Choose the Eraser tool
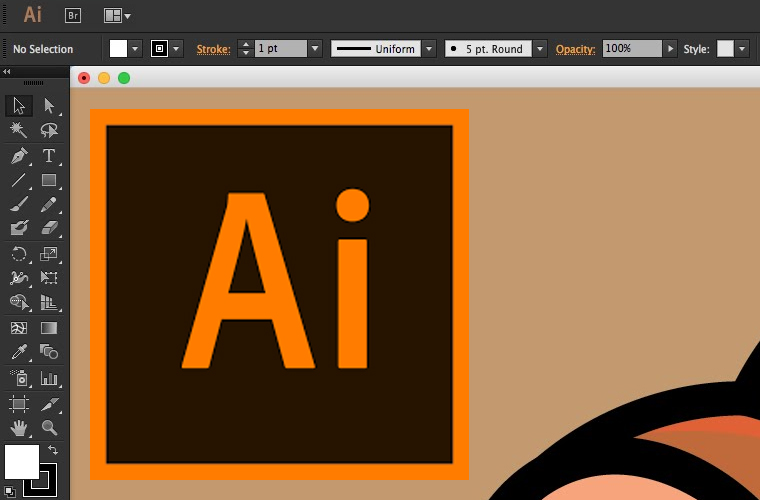The height and width of the screenshot is (500, 760). [49, 228]
